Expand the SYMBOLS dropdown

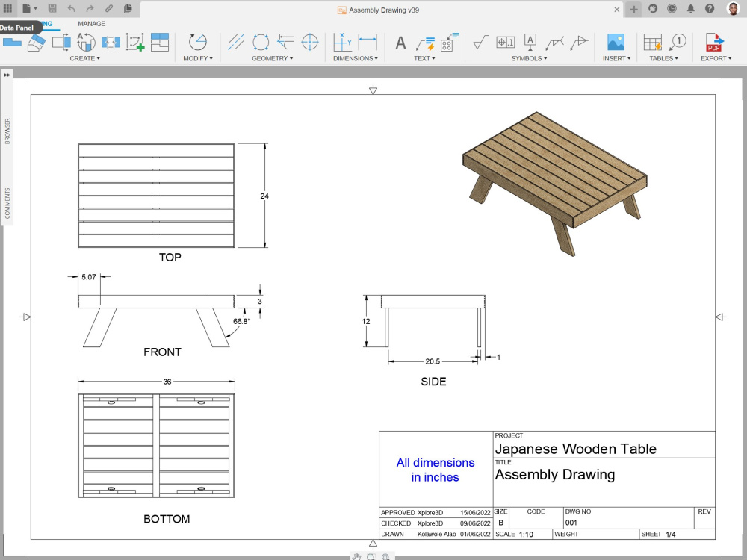[529, 58]
